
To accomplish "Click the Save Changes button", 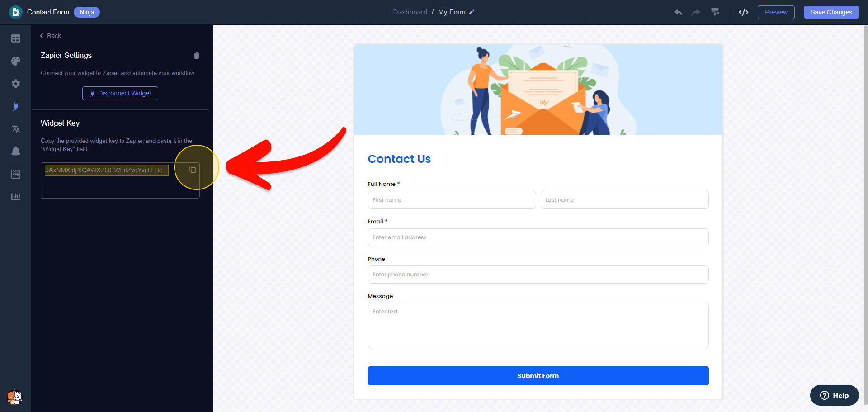I will click(831, 12).
